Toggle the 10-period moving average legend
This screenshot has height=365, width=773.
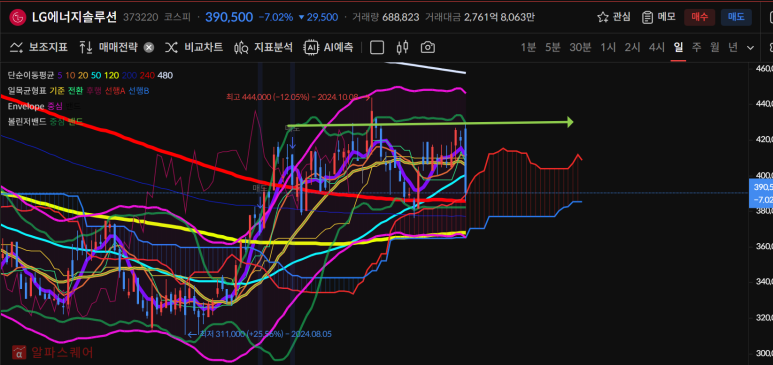point(70,75)
